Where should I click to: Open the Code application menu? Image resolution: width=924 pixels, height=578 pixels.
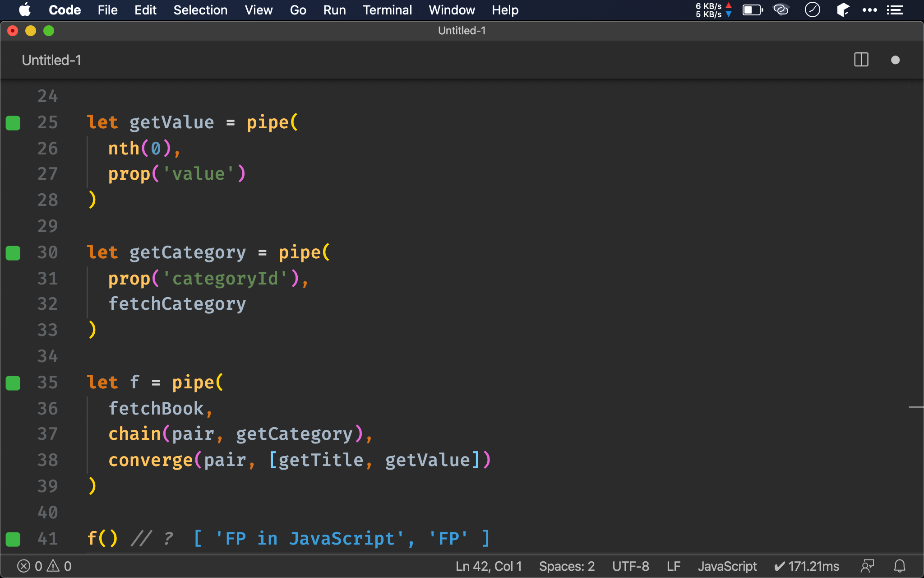click(x=65, y=10)
